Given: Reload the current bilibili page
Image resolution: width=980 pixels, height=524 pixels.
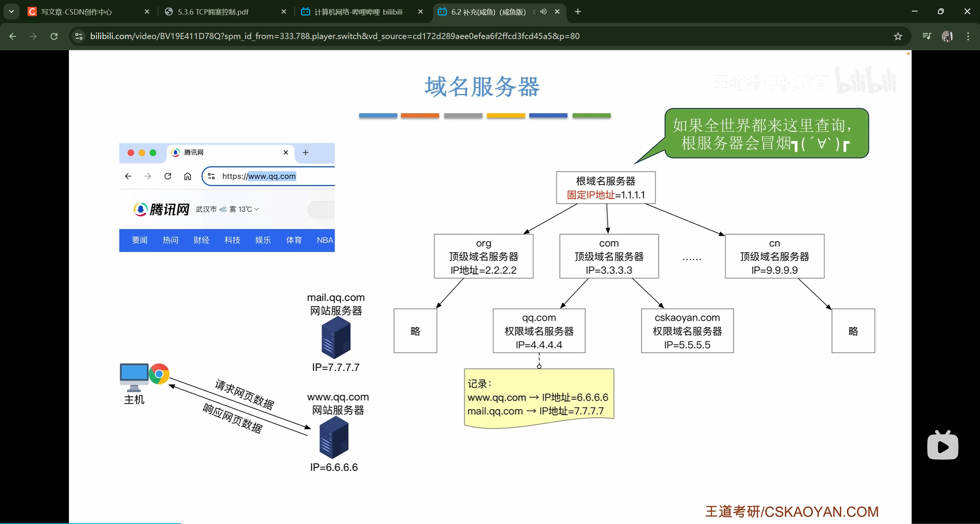Looking at the screenshot, I should 54,36.
